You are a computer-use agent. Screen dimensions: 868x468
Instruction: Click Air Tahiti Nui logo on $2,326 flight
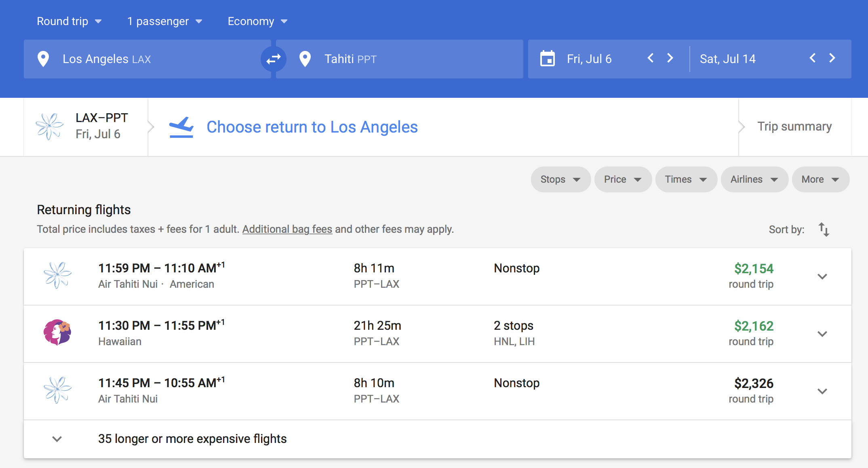pyautogui.click(x=57, y=390)
